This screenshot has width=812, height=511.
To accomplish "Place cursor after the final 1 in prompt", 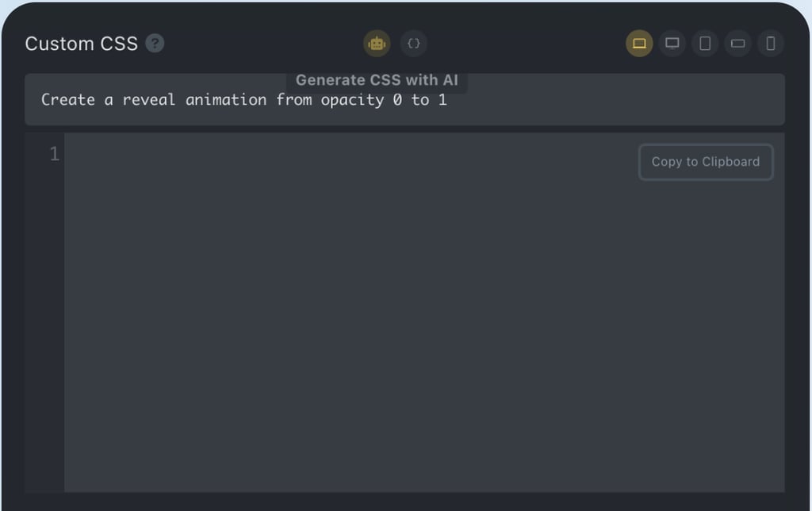I will pos(447,99).
